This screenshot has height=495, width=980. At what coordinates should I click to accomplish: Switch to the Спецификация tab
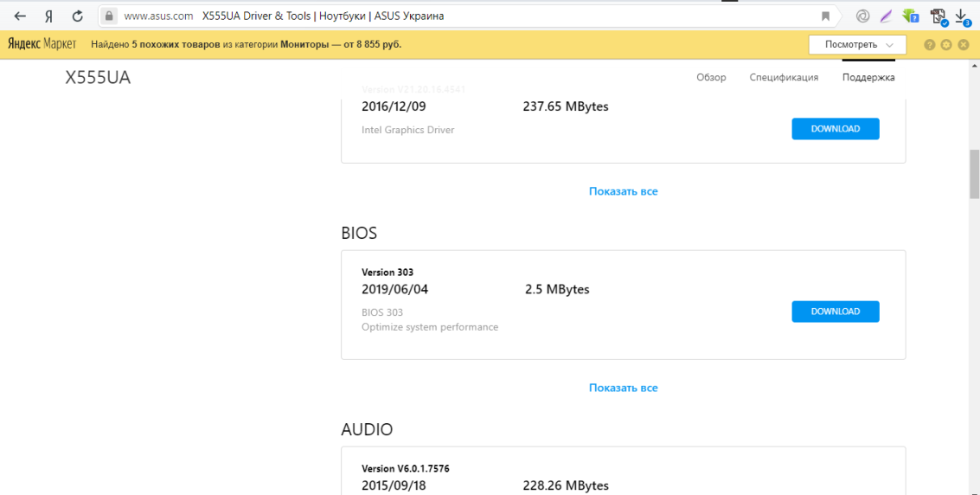pos(784,78)
